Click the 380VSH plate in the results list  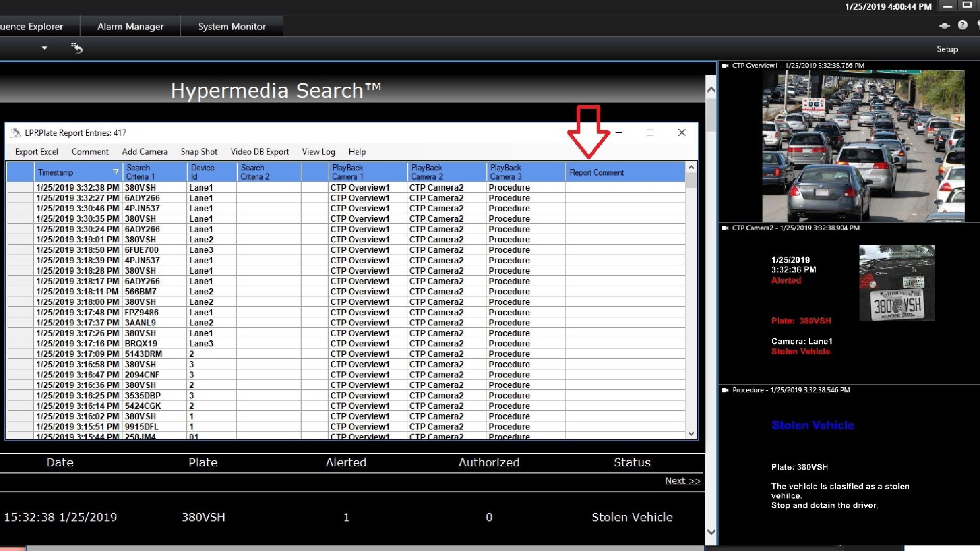203,517
